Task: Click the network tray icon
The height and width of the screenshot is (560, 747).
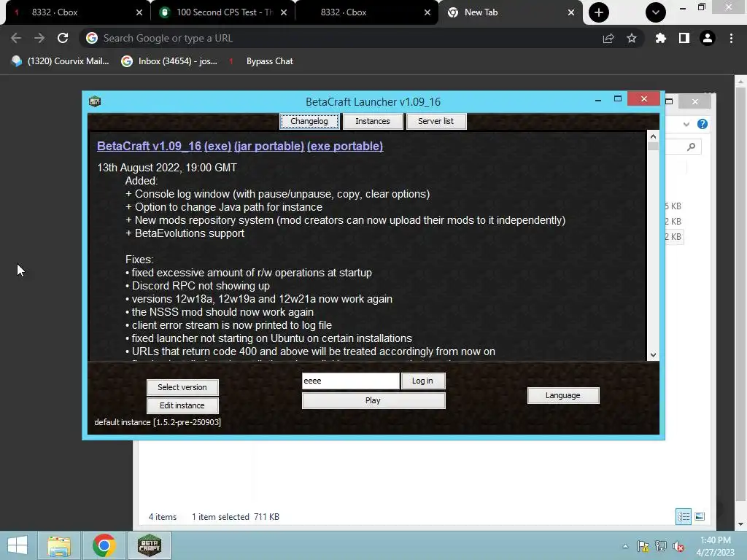Action: click(x=661, y=547)
